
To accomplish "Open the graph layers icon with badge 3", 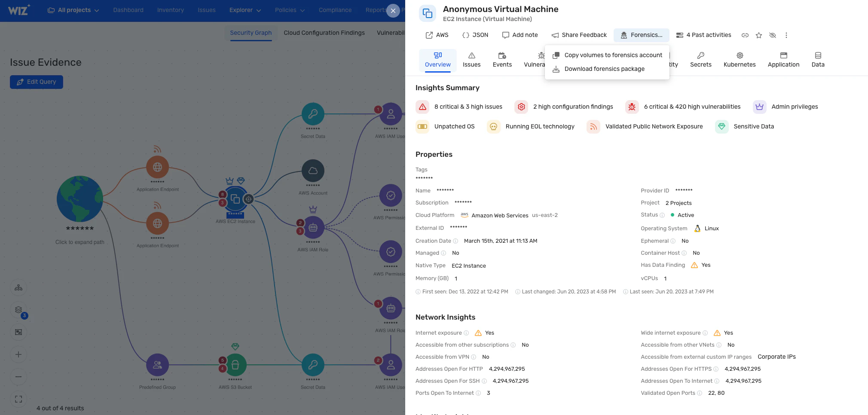I will [x=18, y=310].
